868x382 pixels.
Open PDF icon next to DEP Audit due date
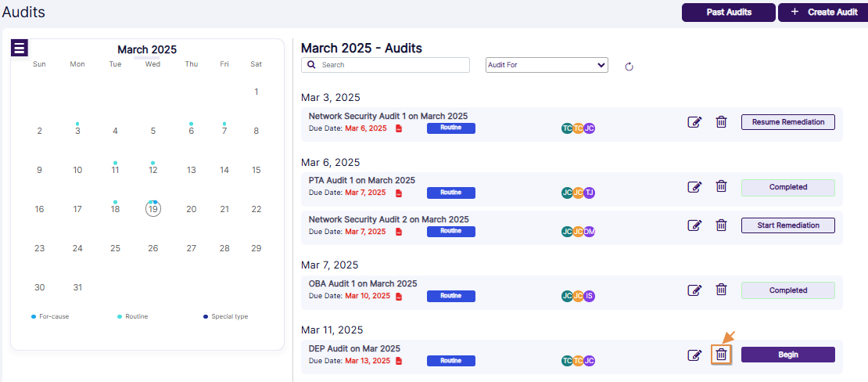(399, 361)
